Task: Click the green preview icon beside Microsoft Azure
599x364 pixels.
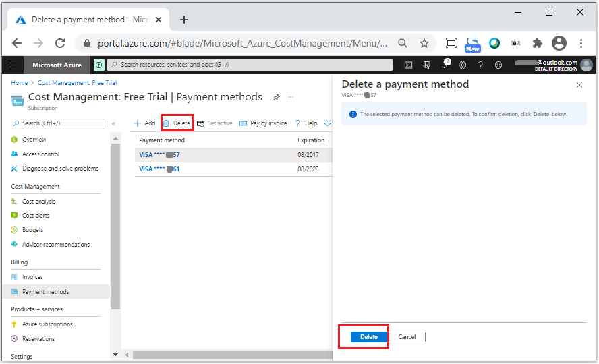Action: coord(99,65)
